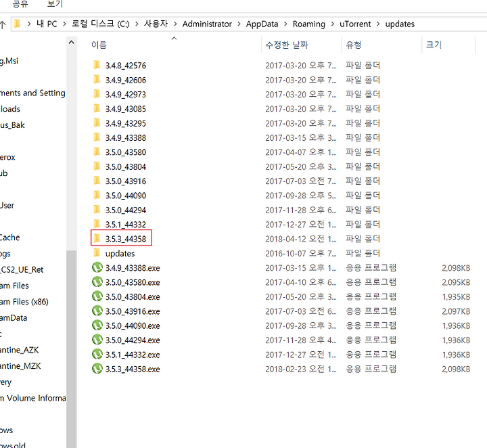The height and width of the screenshot is (448, 487).
Task: Click folder icon of 3.5.3_44358
Action: tap(97, 239)
